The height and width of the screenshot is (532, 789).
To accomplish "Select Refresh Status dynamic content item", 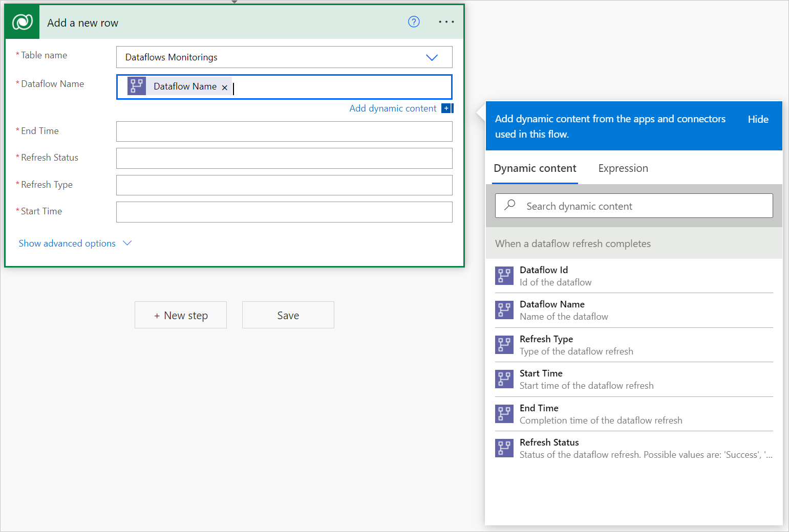I will click(x=633, y=448).
